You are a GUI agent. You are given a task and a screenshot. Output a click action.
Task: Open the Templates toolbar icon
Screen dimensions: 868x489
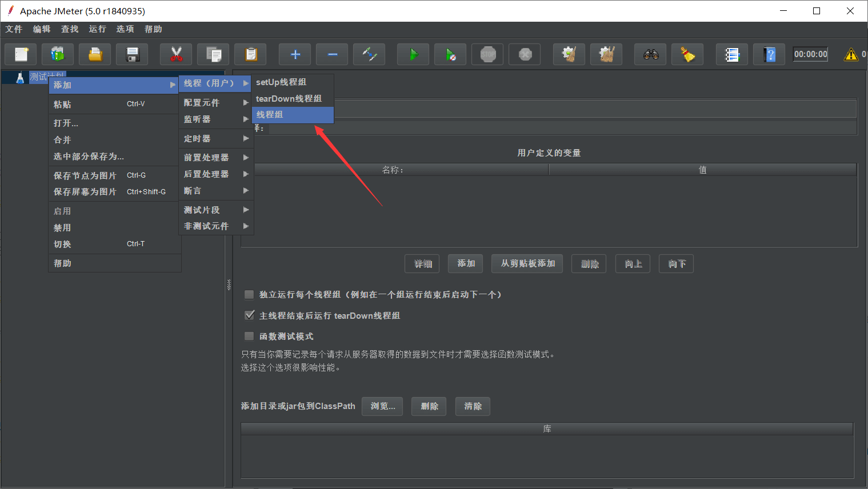tap(58, 54)
